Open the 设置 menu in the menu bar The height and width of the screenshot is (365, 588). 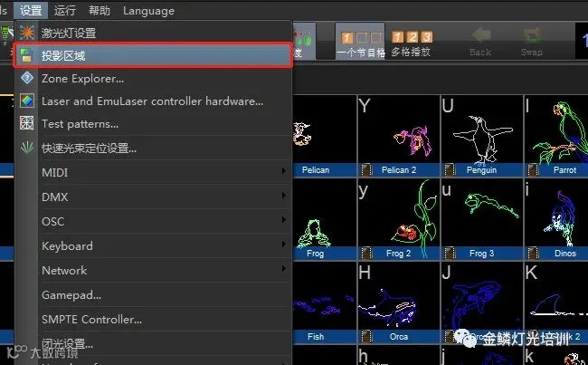(31, 11)
